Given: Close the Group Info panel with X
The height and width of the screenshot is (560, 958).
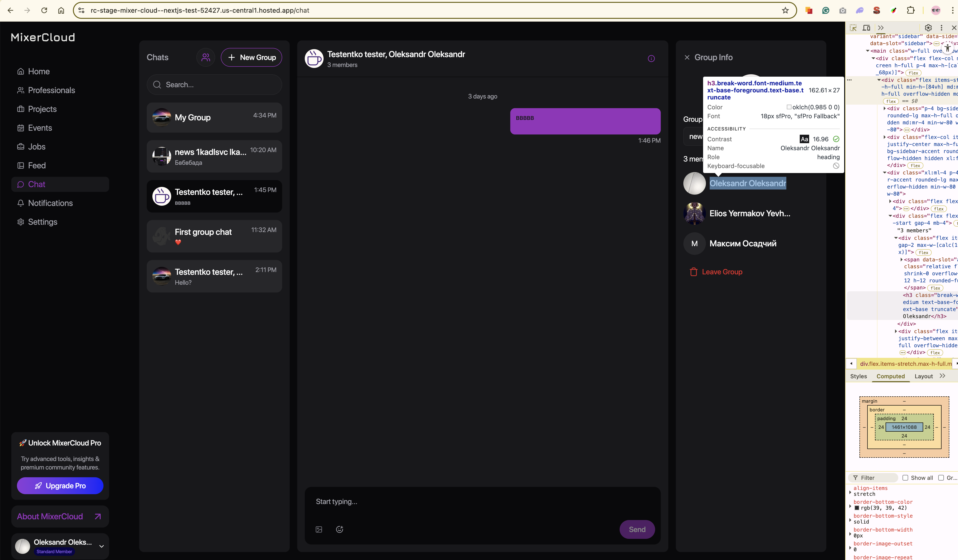Looking at the screenshot, I should (687, 57).
